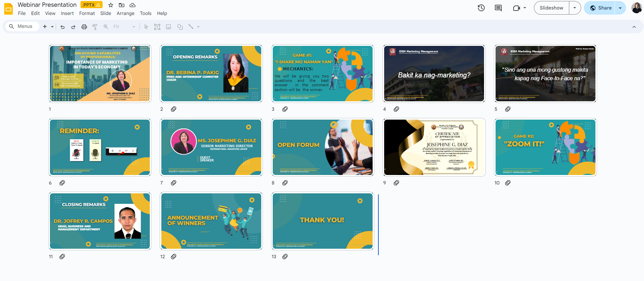
Task: Insert an image from toolbar
Action: click(168, 27)
